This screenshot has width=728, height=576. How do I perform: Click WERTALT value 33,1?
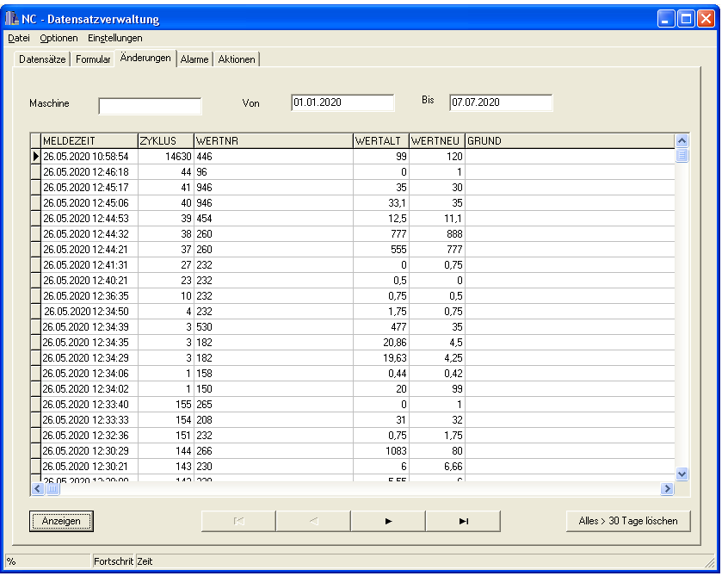(x=381, y=203)
